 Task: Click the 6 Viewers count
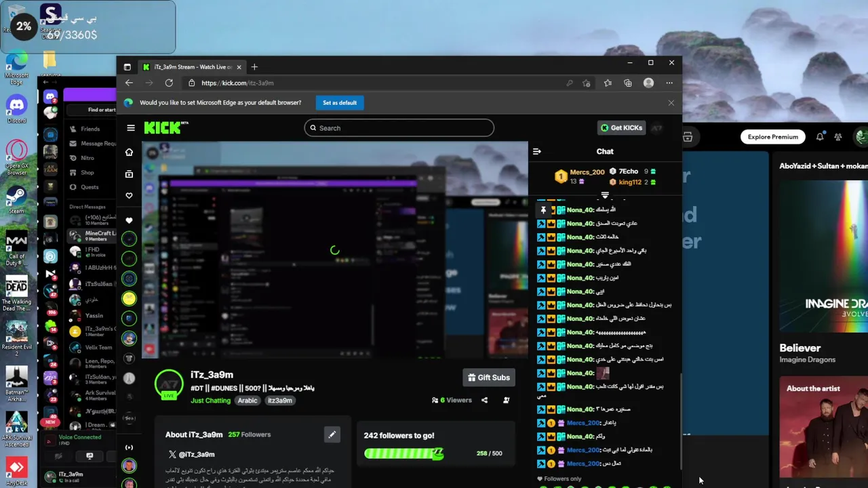[452, 400]
